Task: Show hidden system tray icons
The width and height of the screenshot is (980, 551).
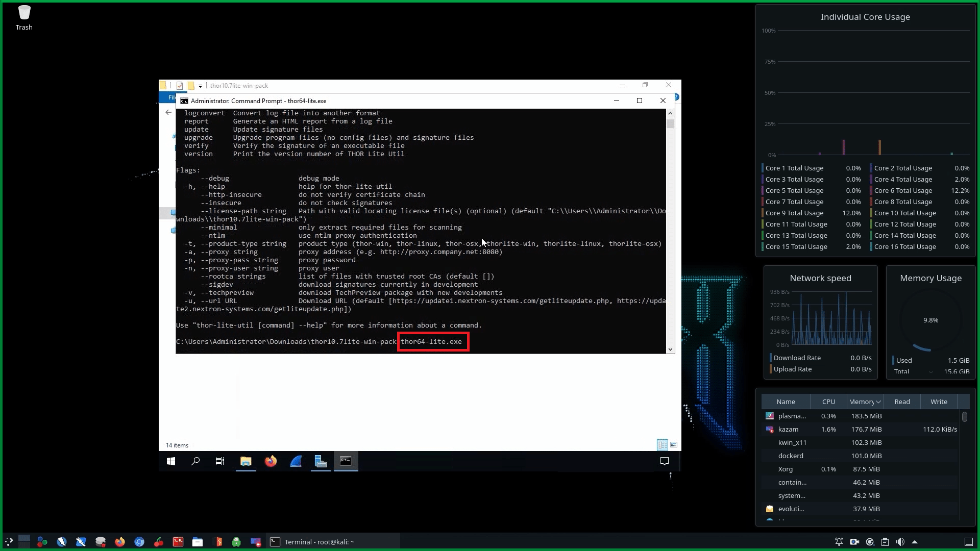Action: pyautogui.click(x=915, y=542)
